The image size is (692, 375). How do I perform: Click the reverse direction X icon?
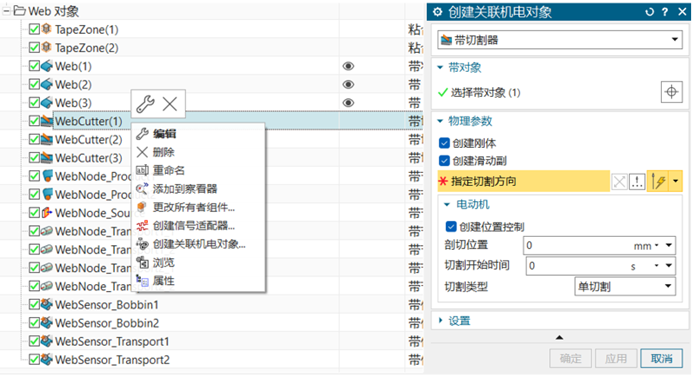tap(620, 181)
